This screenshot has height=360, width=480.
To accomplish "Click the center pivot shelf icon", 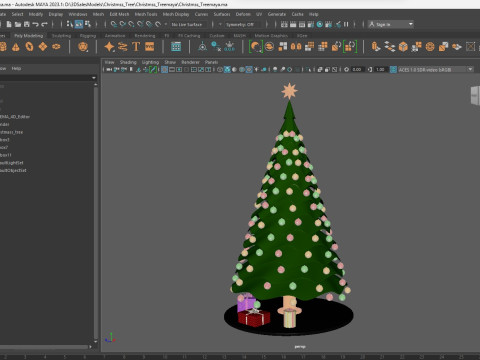I will coord(202,47).
